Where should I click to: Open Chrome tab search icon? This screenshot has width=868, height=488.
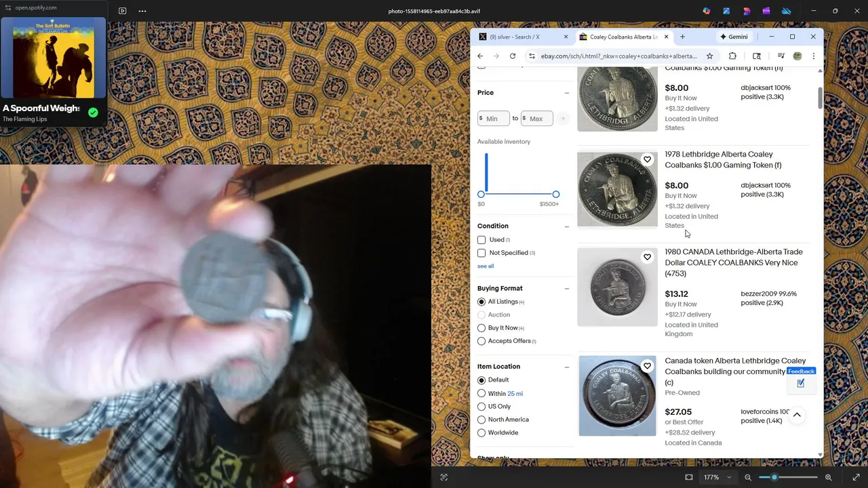757,56
